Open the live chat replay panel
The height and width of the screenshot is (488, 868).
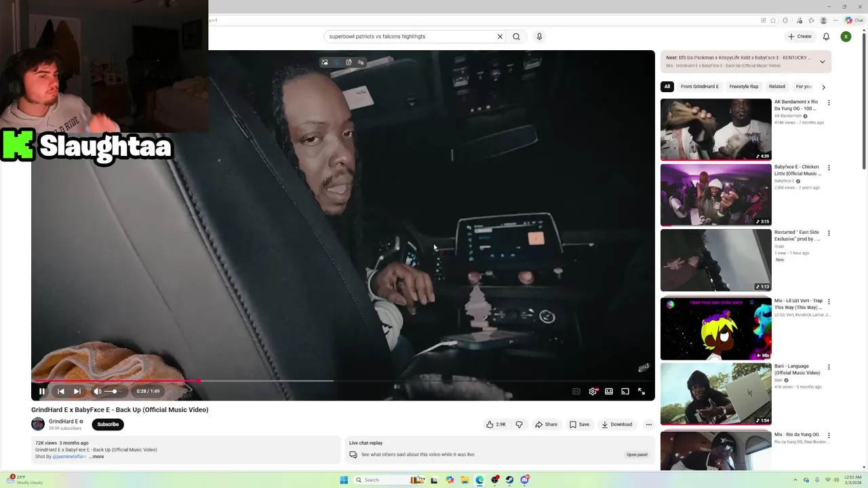pos(637,455)
